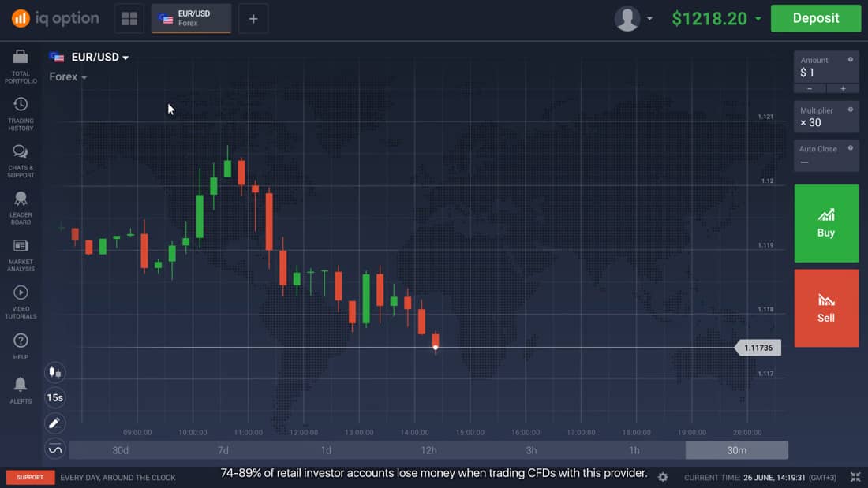Viewport: 868px width, 488px height.
Task: Click the Alerts bell icon
Action: click(x=21, y=389)
